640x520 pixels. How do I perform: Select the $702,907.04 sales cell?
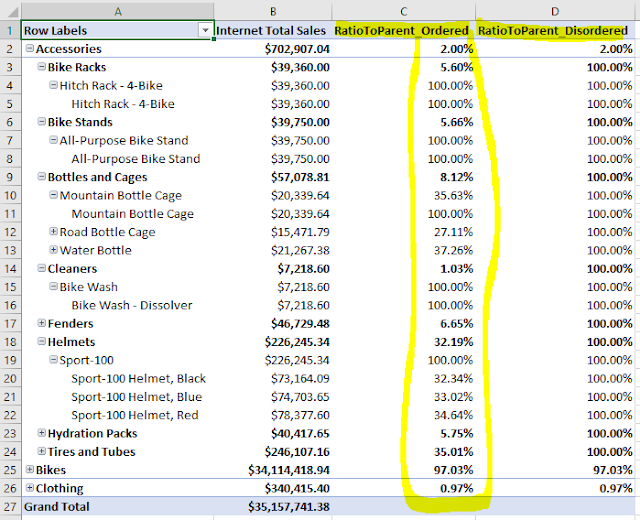click(x=273, y=49)
